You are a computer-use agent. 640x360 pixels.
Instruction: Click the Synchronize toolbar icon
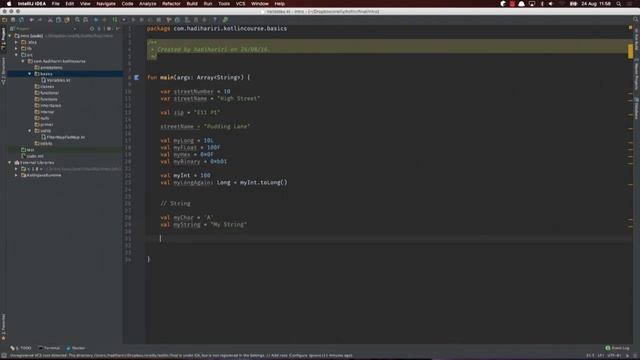[x=21, y=20]
